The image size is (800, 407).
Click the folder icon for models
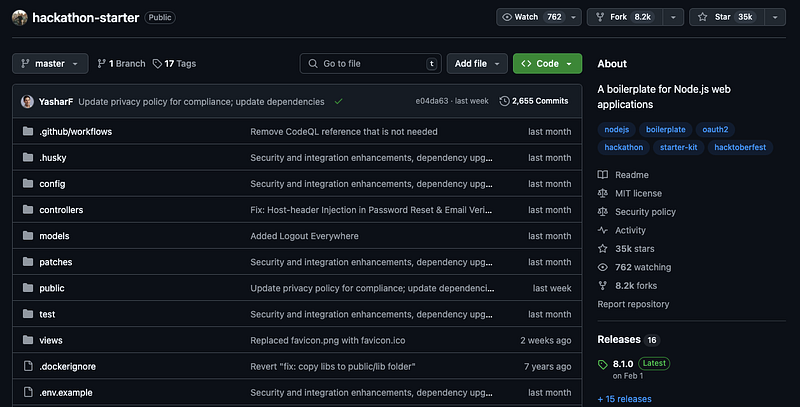28,235
